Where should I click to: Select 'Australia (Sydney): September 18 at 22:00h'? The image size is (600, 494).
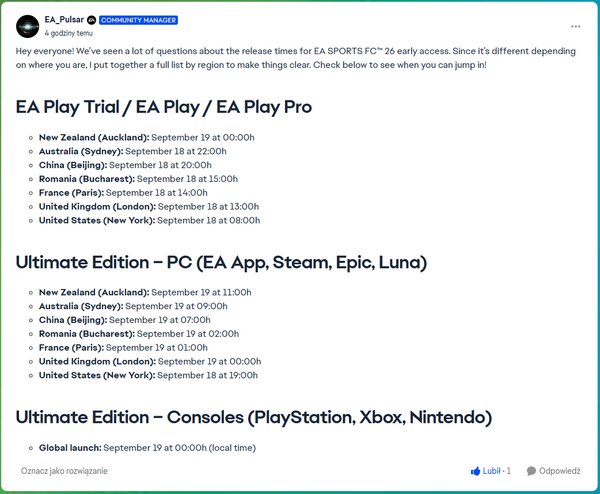tap(132, 151)
